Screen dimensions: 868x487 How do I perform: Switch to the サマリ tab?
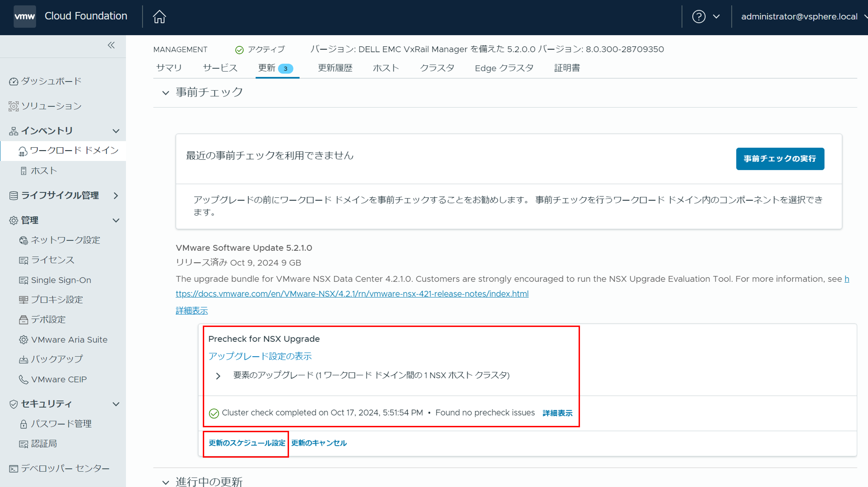[x=169, y=68]
